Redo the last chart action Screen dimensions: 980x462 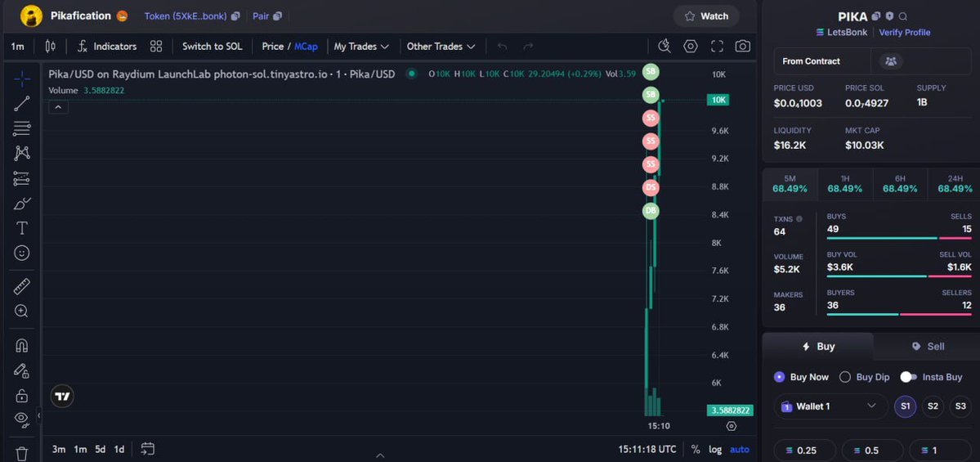528,47
